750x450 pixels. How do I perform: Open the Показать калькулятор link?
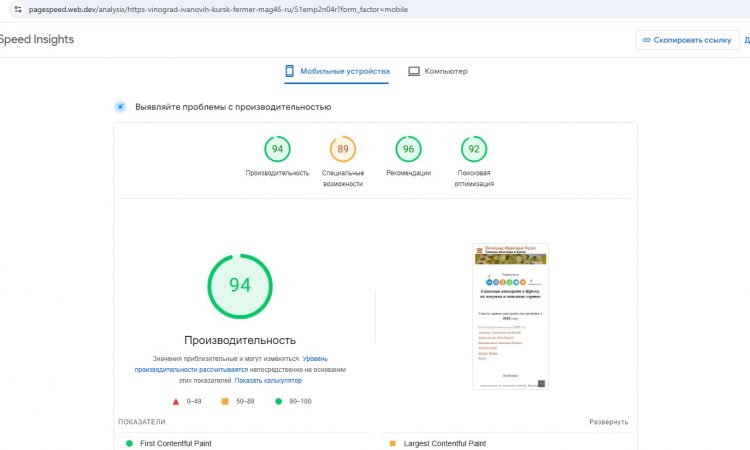[268, 381]
